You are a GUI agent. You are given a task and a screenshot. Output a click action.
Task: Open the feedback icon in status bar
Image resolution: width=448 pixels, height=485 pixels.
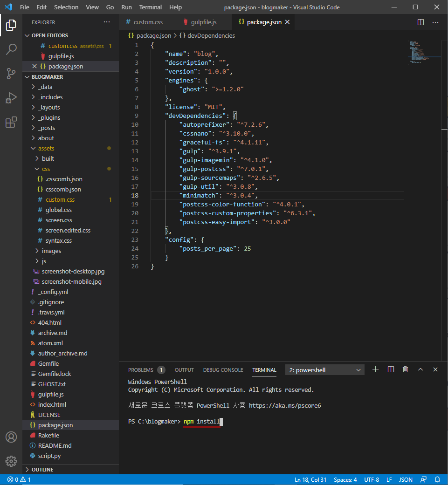click(x=424, y=479)
